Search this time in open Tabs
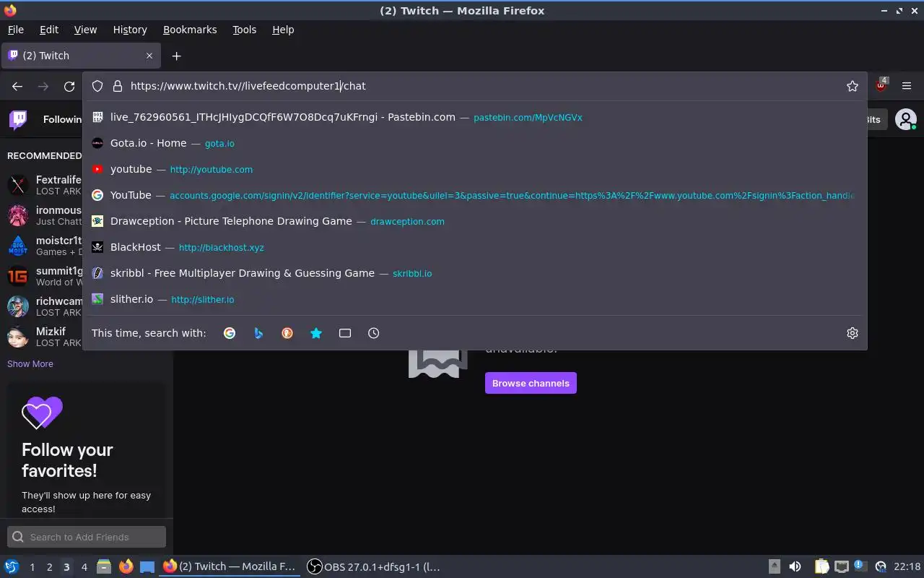This screenshot has width=924, height=578. click(x=345, y=333)
